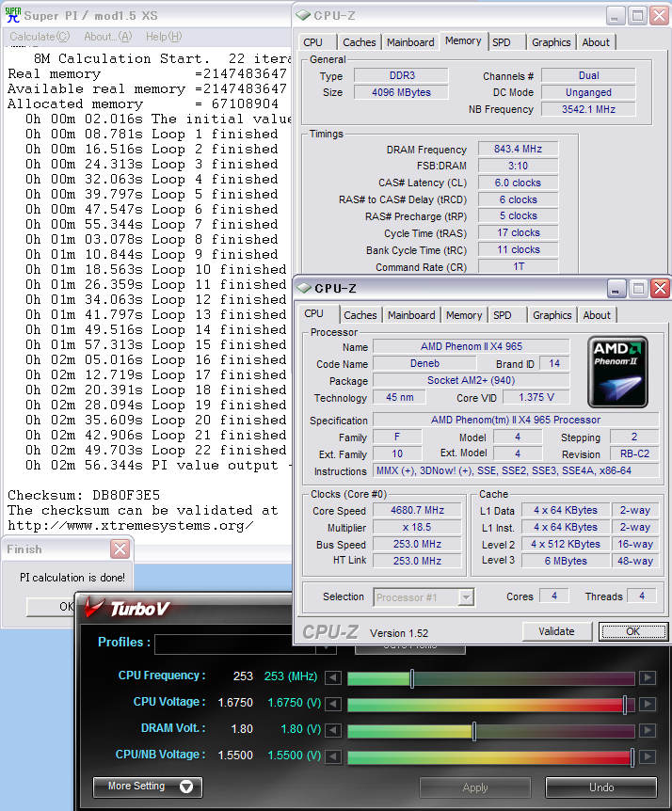Click the CPU Voltage slider handle
The image size is (672, 811).
pyautogui.click(x=625, y=705)
